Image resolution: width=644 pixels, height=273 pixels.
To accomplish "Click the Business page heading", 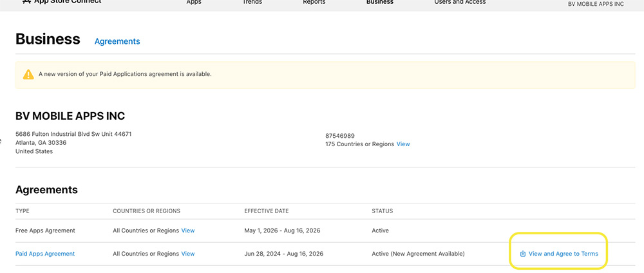I will click(x=48, y=39).
